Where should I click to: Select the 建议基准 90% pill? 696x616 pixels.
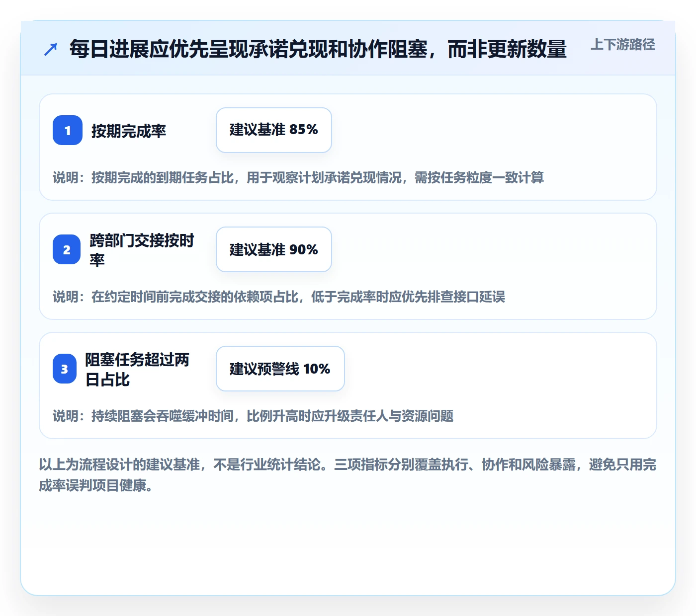point(274,249)
